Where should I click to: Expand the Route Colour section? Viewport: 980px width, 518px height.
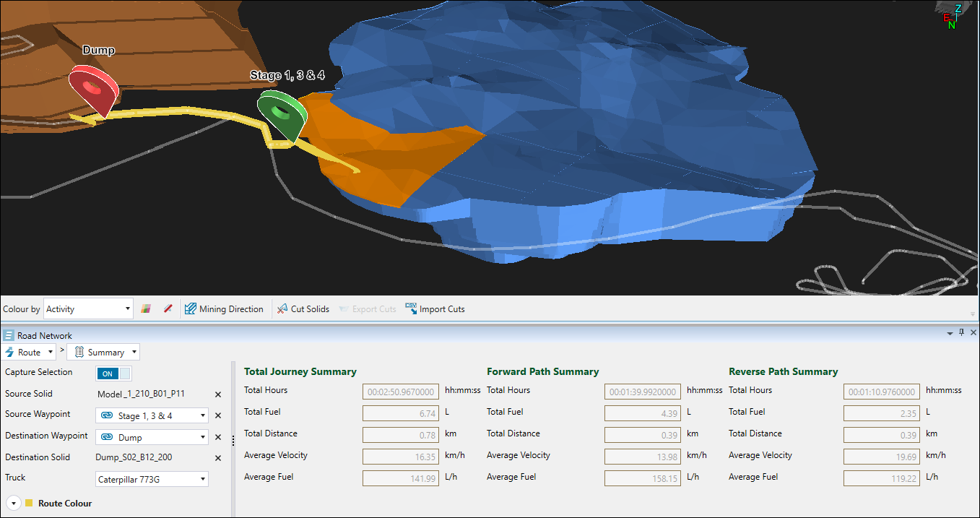pyautogui.click(x=13, y=504)
